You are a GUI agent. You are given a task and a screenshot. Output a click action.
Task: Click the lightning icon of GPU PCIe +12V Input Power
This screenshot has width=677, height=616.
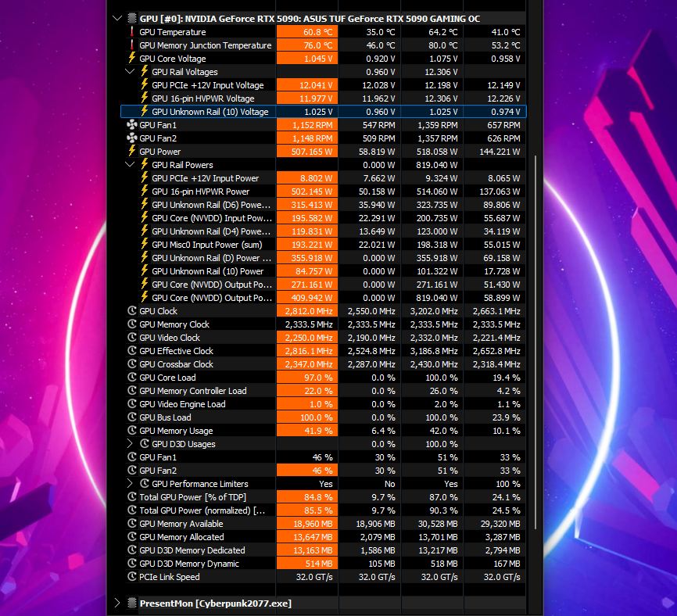pos(145,178)
